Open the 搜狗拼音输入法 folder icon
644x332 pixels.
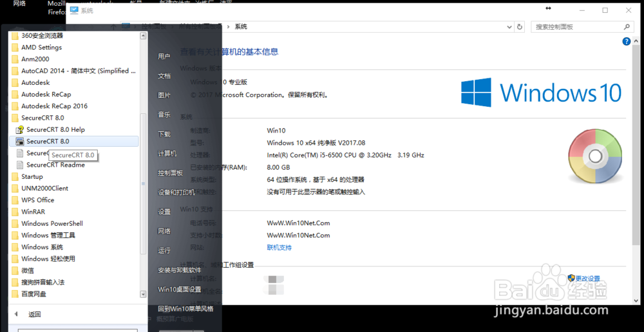(15, 282)
